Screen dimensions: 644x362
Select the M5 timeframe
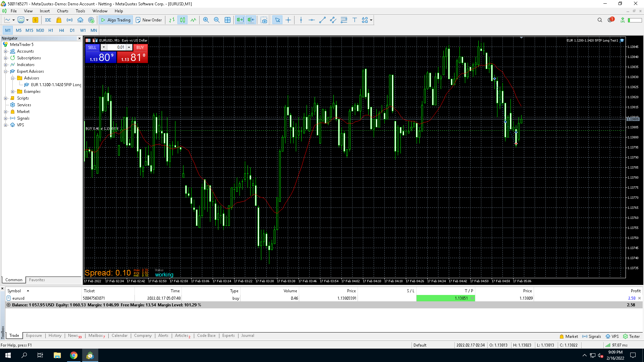pos(18,31)
